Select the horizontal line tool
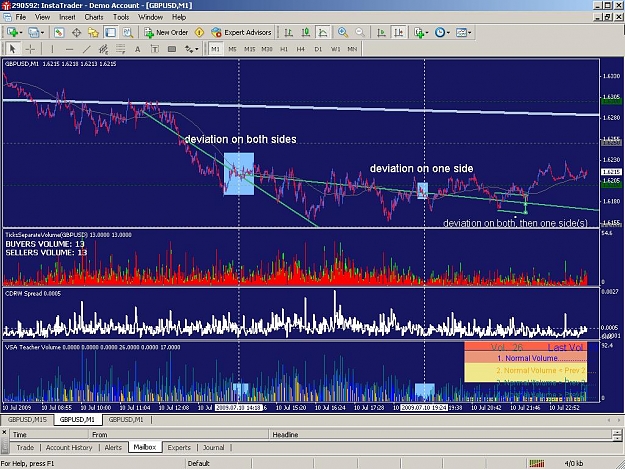The image size is (625, 469). click(x=69, y=49)
